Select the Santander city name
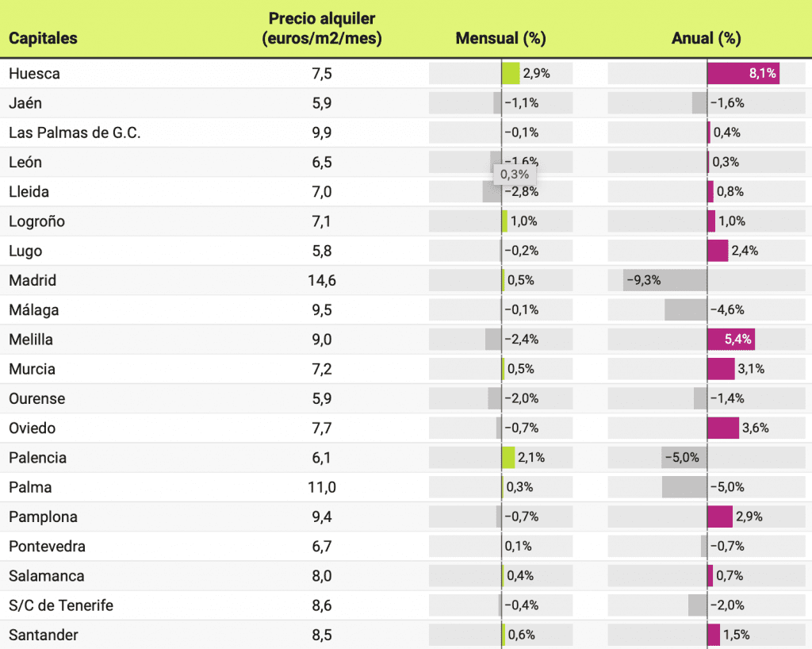 point(44,635)
